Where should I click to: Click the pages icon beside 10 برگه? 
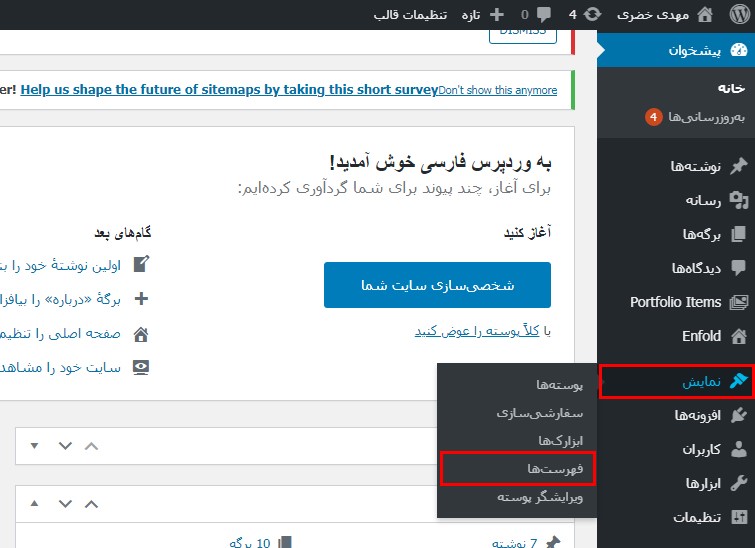pyautogui.click(x=285, y=542)
